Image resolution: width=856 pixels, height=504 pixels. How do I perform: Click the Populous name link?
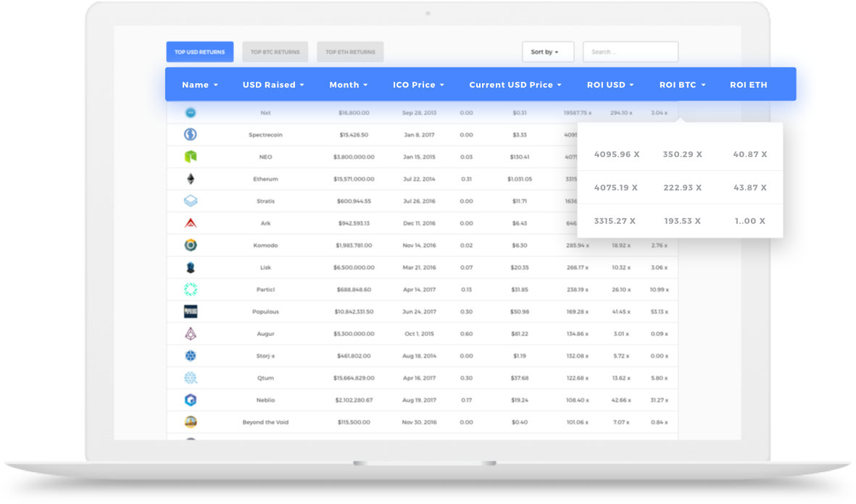click(x=265, y=311)
